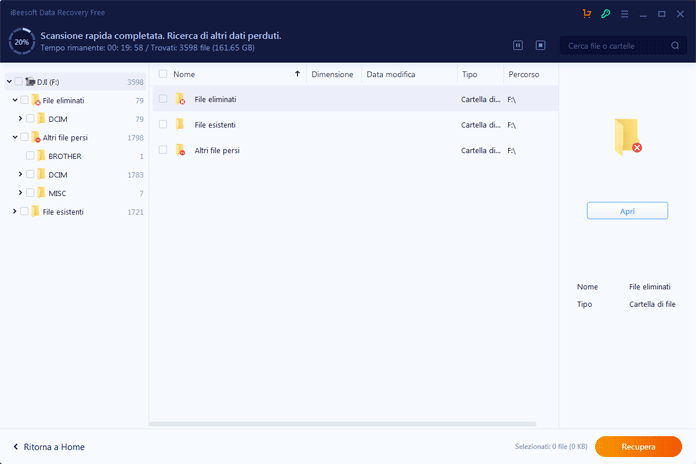Screen dimensions: 696x464
Task: Tick the BROTHER folder checkbox
Action: pos(30,156)
